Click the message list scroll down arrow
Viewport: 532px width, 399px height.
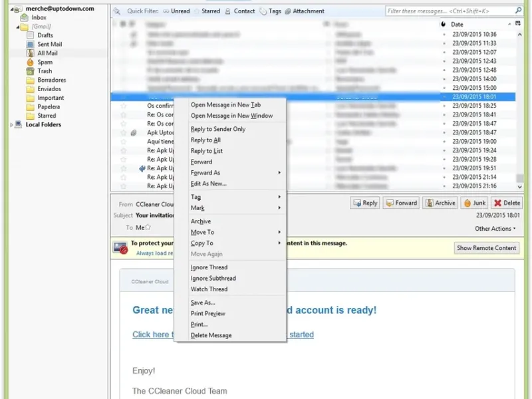(x=519, y=187)
